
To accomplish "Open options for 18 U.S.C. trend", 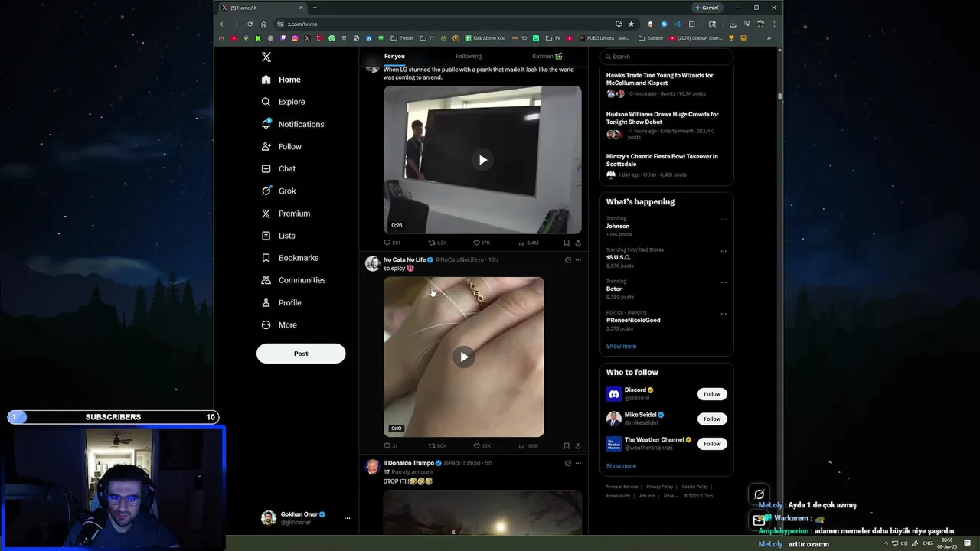I will pyautogui.click(x=724, y=251).
